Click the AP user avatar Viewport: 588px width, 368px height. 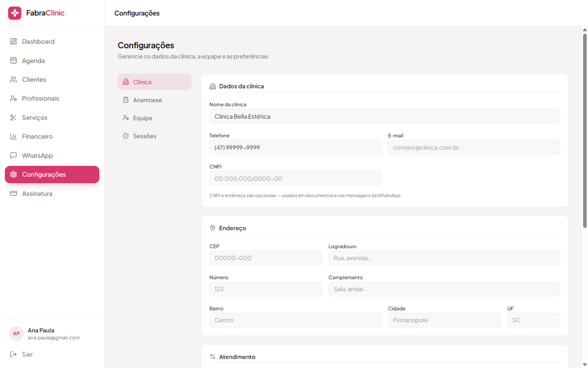16,334
